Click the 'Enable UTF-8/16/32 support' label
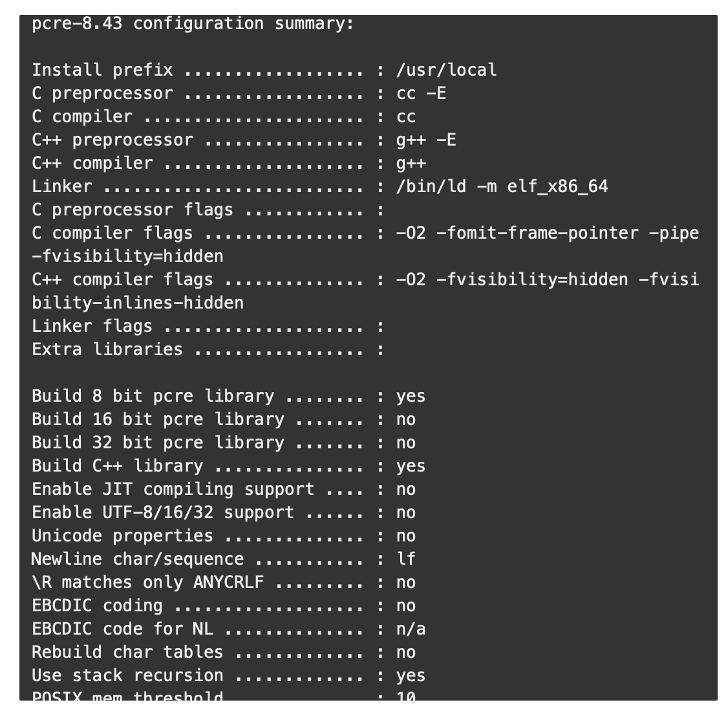 [162, 512]
